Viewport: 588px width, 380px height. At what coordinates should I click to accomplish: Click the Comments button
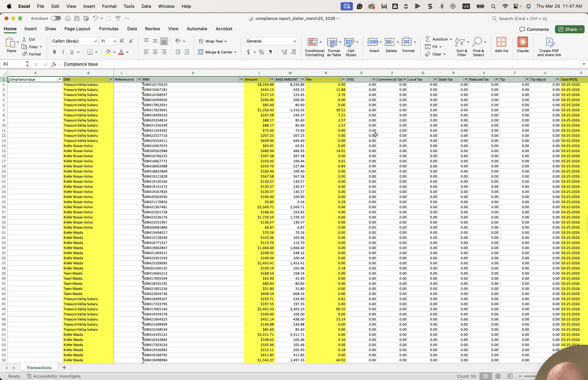pyautogui.click(x=534, y=29)
